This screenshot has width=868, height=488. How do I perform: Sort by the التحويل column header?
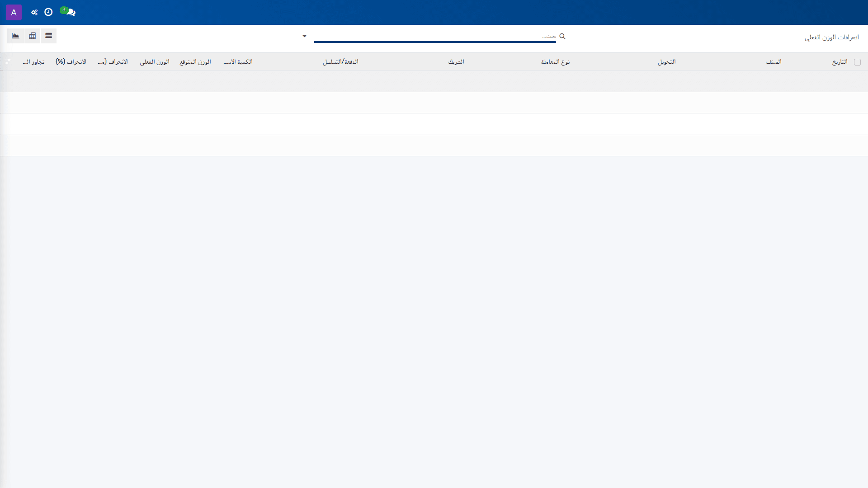667,62
